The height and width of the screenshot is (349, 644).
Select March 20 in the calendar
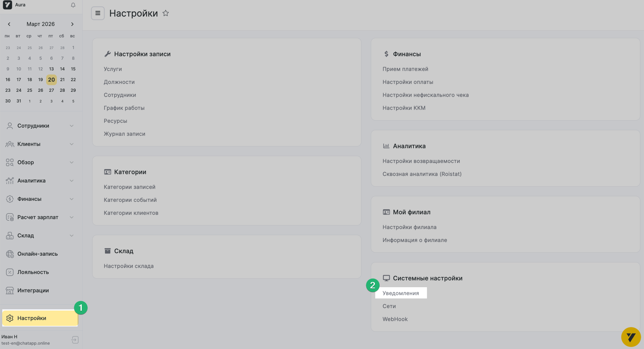(x=51, y=80)
